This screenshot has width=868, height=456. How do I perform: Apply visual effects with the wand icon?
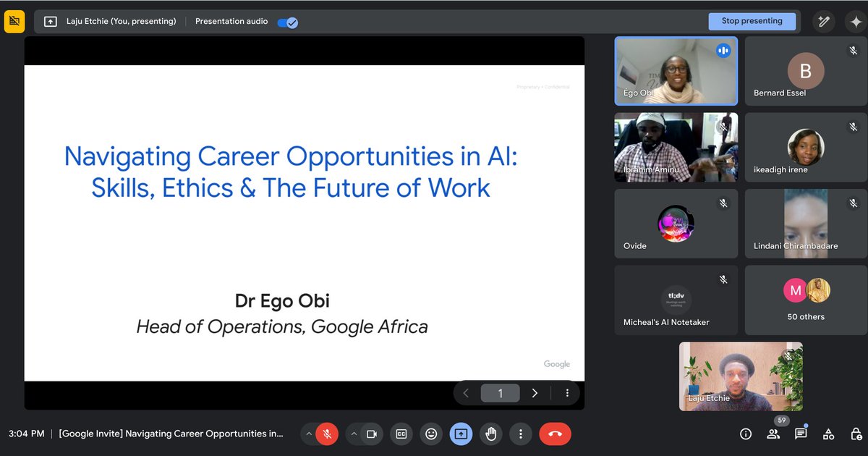click(823, 21)
